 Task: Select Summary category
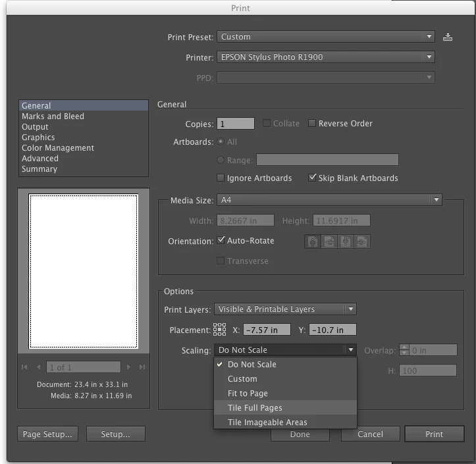[x=84, y=168]
